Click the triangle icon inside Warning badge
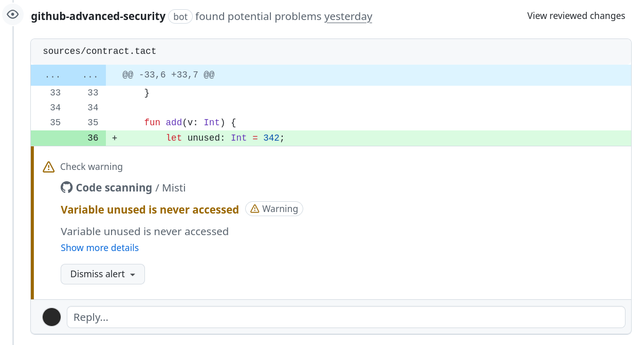This screenshot has width=644, height=345. coord(254,209)
